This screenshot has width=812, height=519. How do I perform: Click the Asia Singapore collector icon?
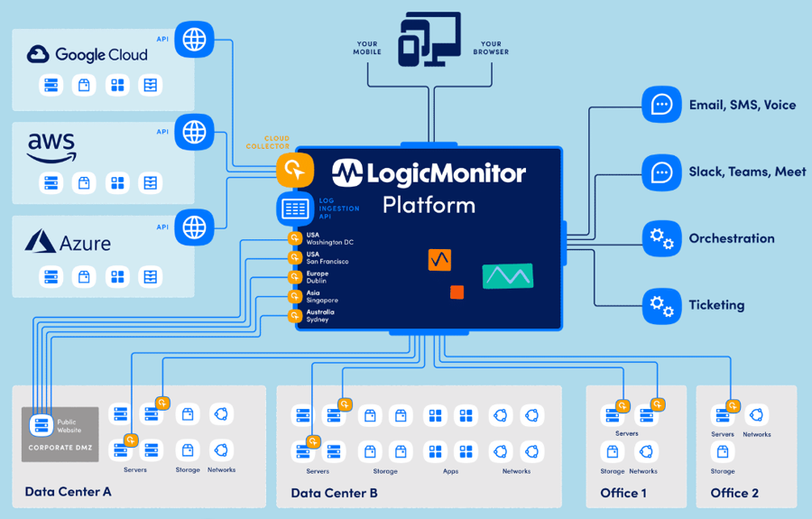pyautogui.click(x=295, y=296)
